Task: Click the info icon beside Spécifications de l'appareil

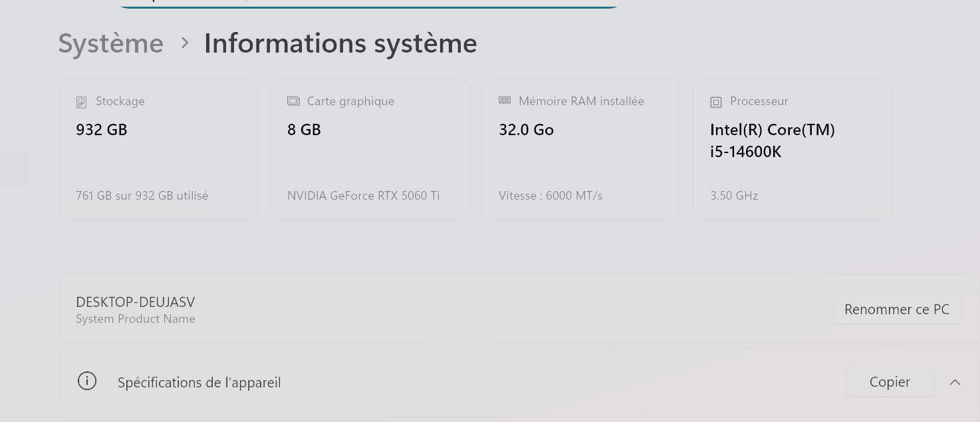Action: tap(87, 381)
